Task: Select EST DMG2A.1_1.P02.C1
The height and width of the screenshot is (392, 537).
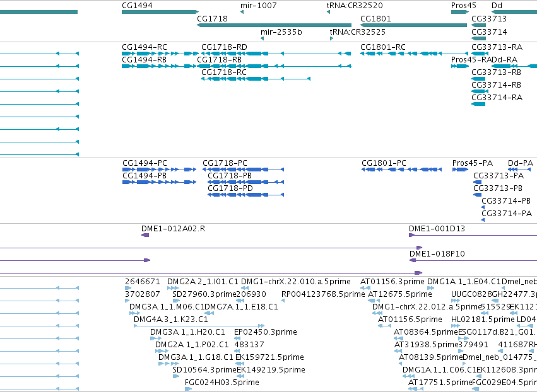Action: [x=162, y=351]
